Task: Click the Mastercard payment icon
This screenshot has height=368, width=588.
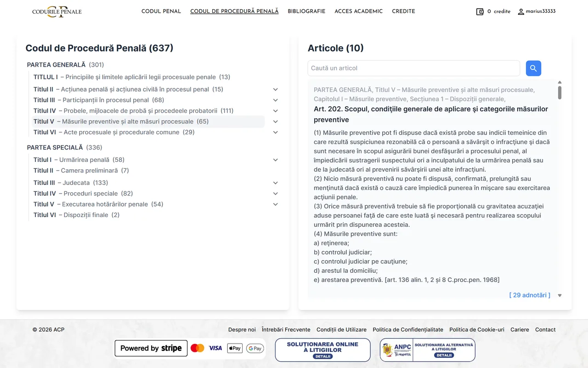Action: [198, 348]
